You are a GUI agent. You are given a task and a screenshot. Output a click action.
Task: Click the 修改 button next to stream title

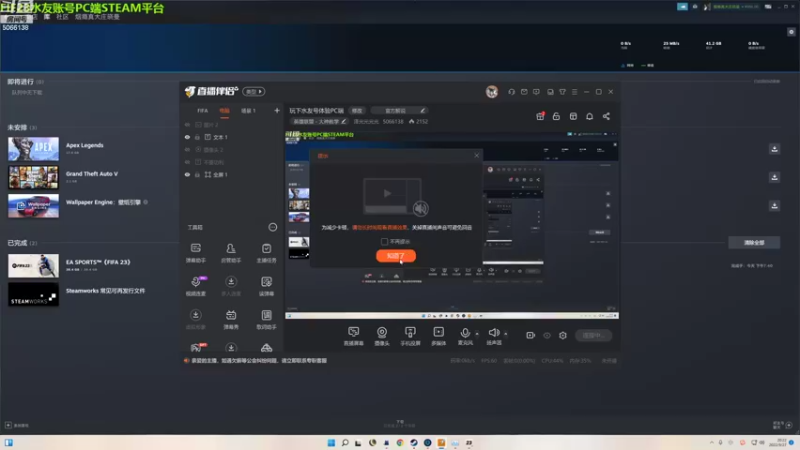[x=357, y=111]
